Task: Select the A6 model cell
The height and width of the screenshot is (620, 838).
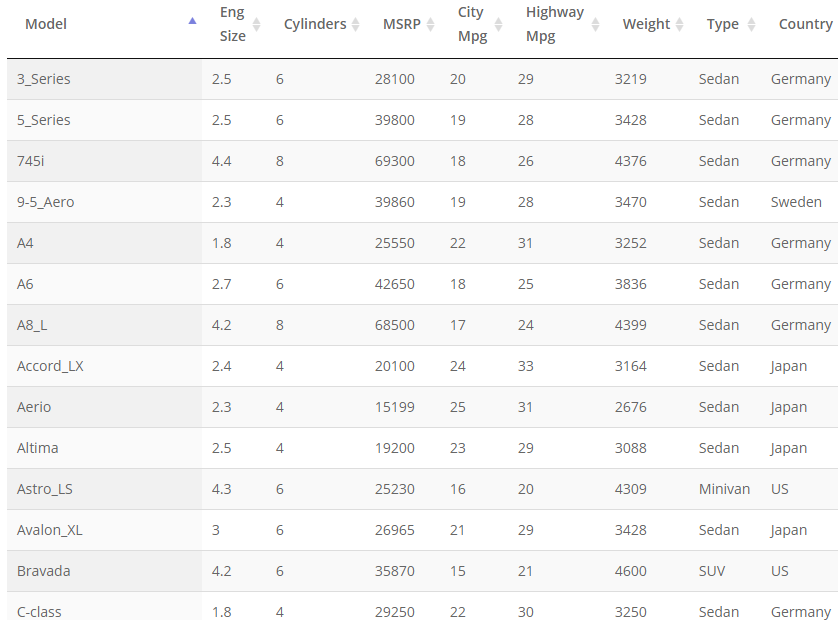Action: pos(105,284)
